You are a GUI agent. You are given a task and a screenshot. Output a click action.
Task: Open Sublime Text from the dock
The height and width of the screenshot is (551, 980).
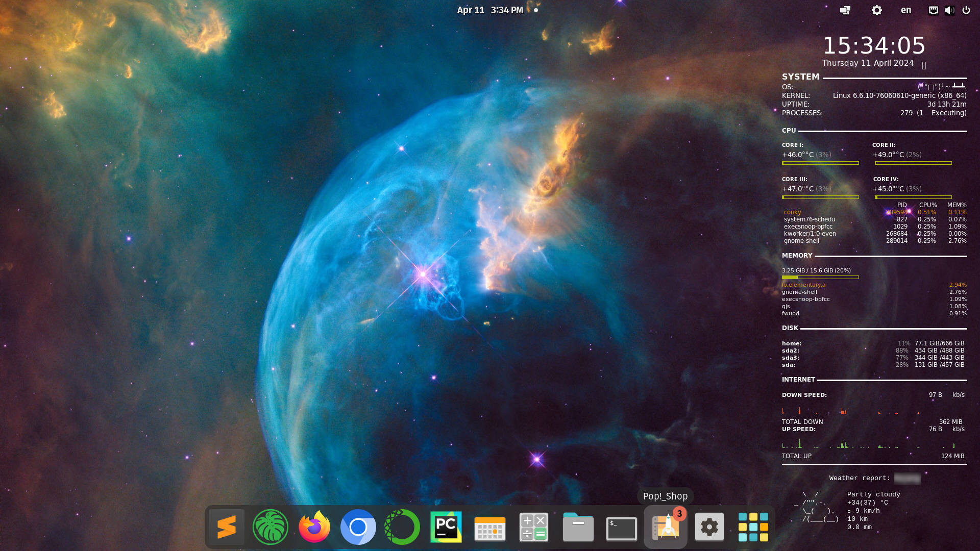[x=226, y=527]
